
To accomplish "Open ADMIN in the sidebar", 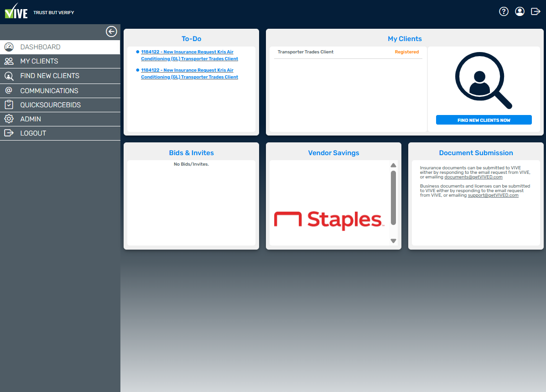I will coord(60,119).
